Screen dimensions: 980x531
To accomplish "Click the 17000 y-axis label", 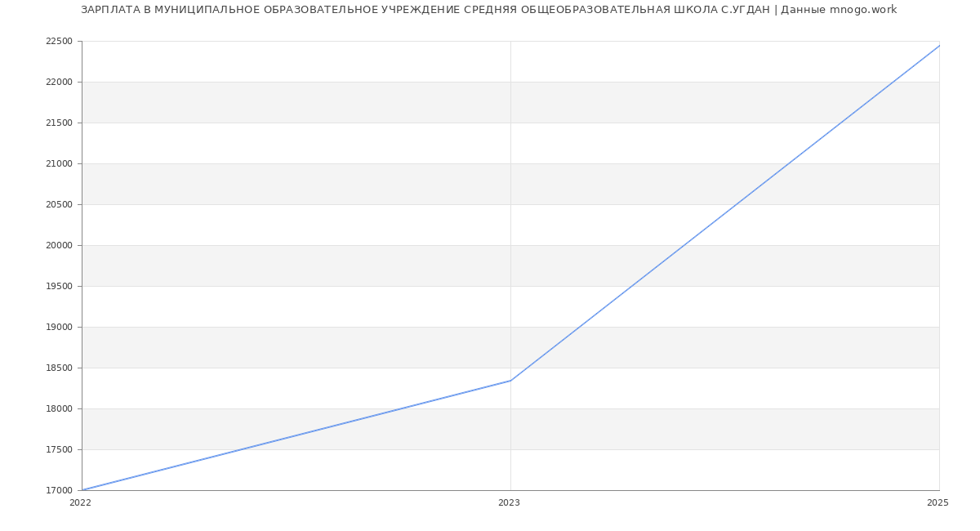I will pyautogui.click(x=59, y=490).
